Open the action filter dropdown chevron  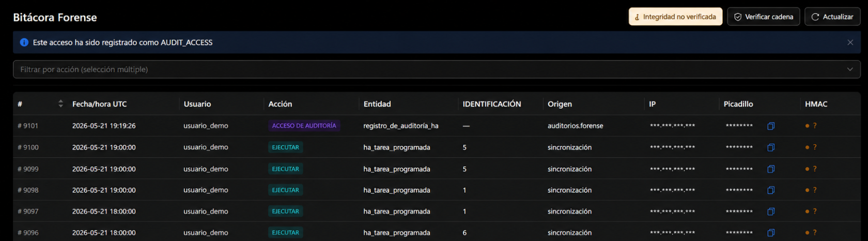click(x=850, y=69)
